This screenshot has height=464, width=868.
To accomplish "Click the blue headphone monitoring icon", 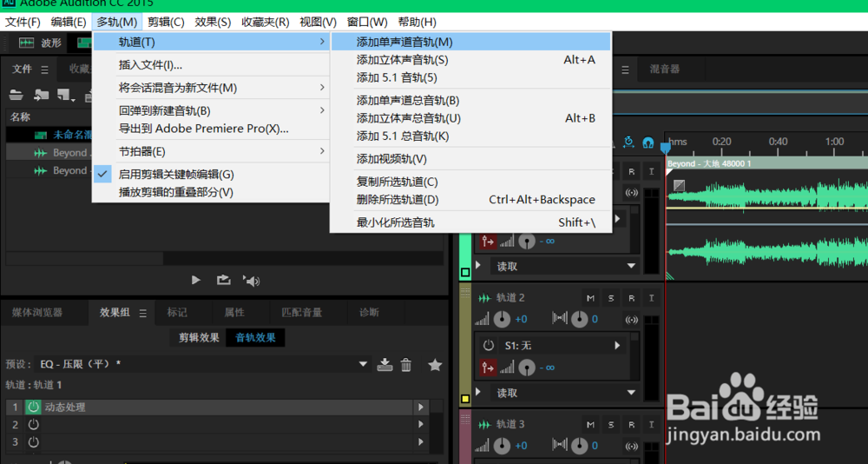I will 648,143.
